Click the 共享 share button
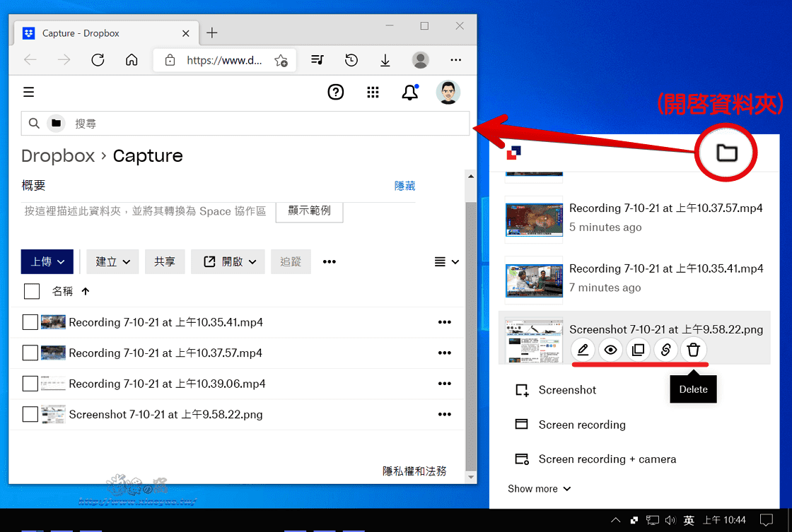This screenshot has height=532, width=792. click(x=165, y=261)
